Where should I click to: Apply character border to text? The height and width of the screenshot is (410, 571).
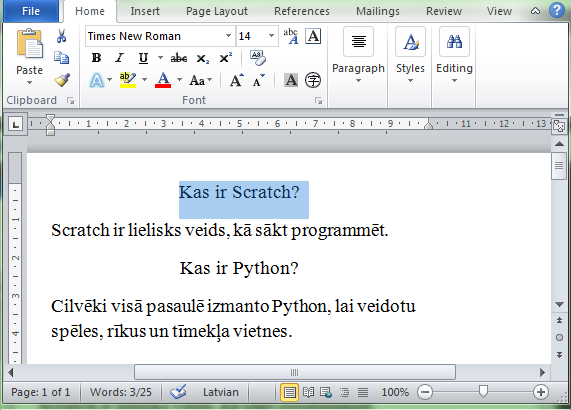[313, 36]
